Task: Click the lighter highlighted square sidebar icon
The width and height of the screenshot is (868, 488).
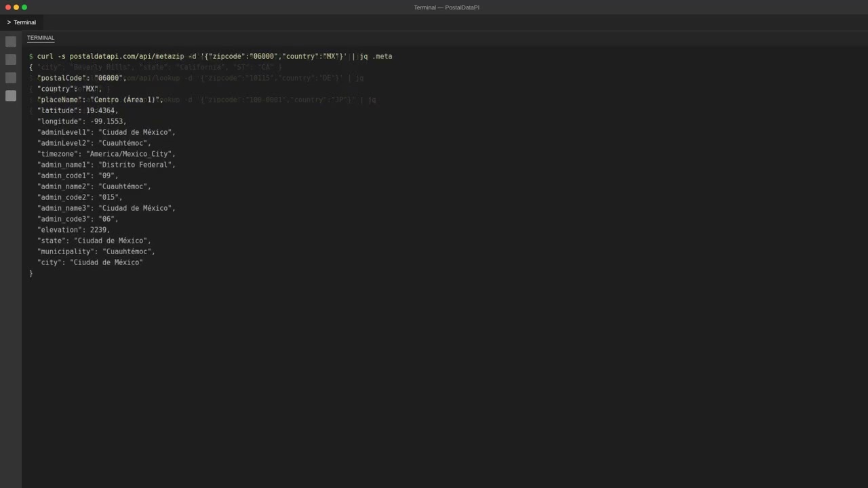Action: point(11,96)
